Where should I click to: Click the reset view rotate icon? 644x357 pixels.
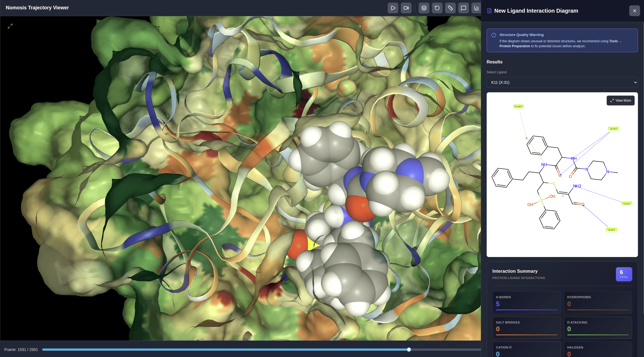pos(437,8)
